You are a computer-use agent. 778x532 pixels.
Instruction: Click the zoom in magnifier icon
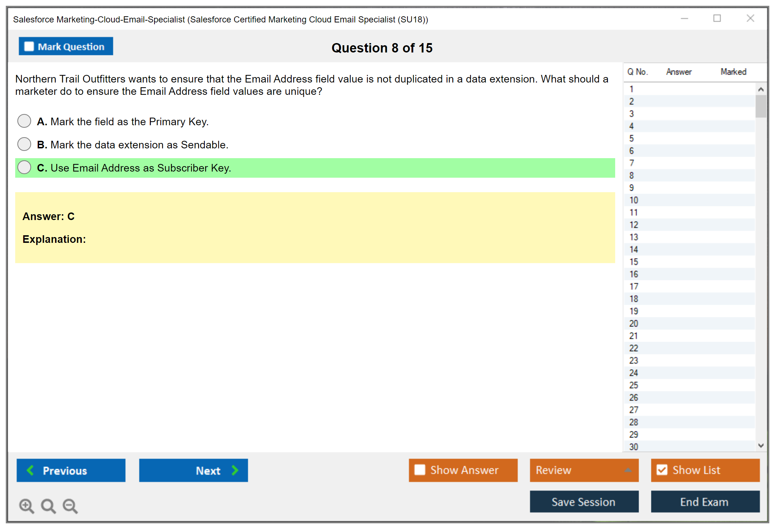tap(26, 506)
